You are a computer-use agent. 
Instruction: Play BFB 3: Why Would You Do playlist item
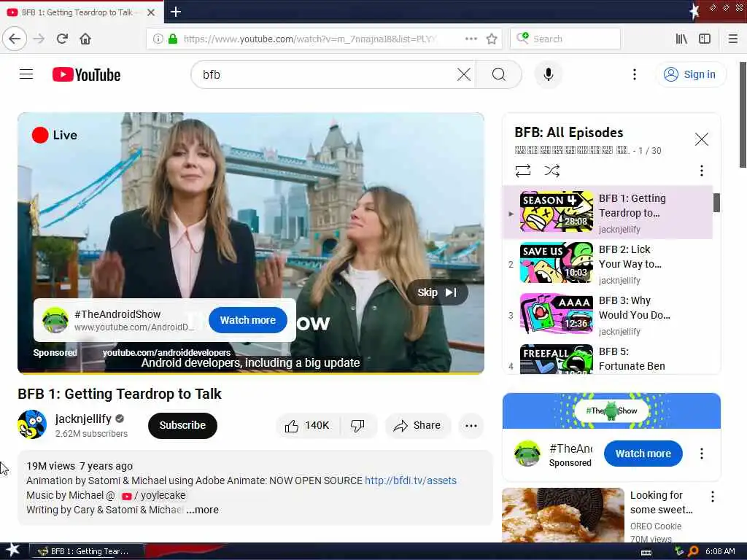point(608,314)
